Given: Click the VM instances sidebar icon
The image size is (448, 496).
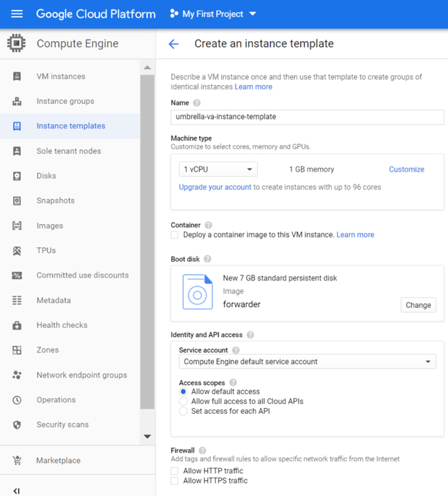Looking at the screenshot, I should coord(17,76).
